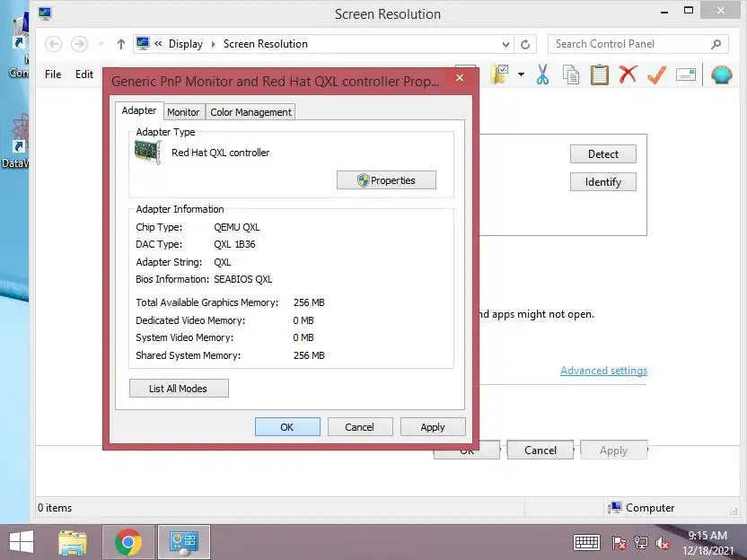
Task: Click the adapter card icon
Action: tap(148, 153)
